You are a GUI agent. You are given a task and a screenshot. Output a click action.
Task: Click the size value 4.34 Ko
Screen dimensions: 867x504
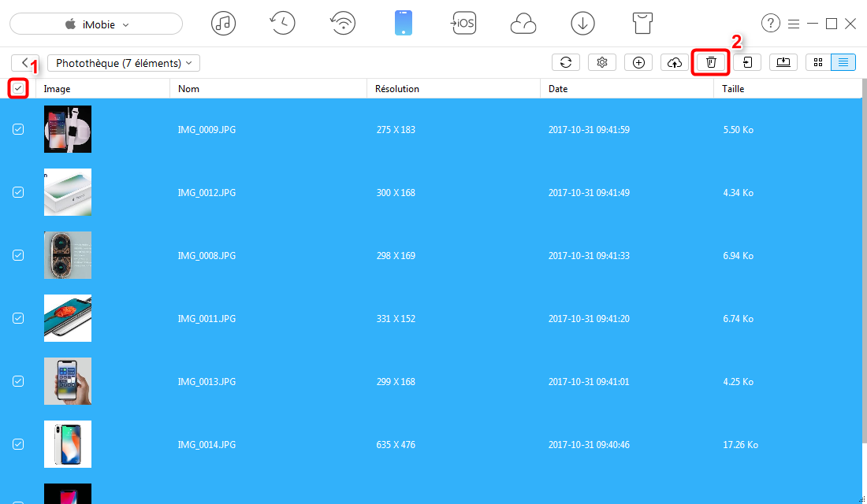pyautogui.click(x=739, y=193)
